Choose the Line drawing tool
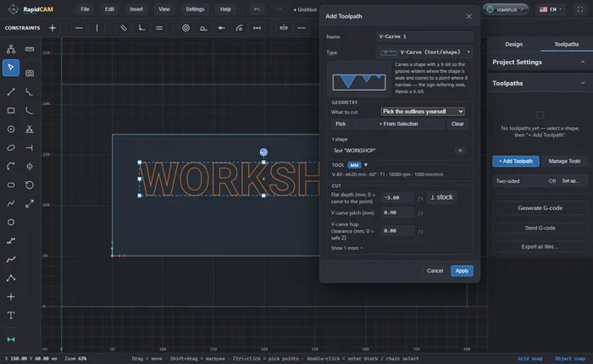 coord(10,92)
